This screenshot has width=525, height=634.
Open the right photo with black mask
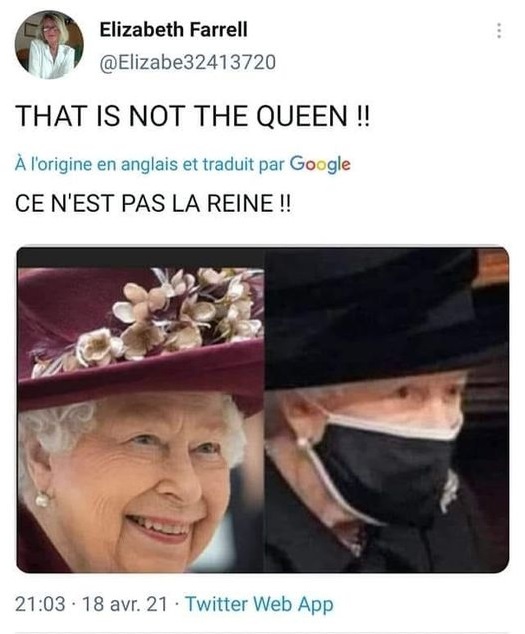click(x=387, y=410)
